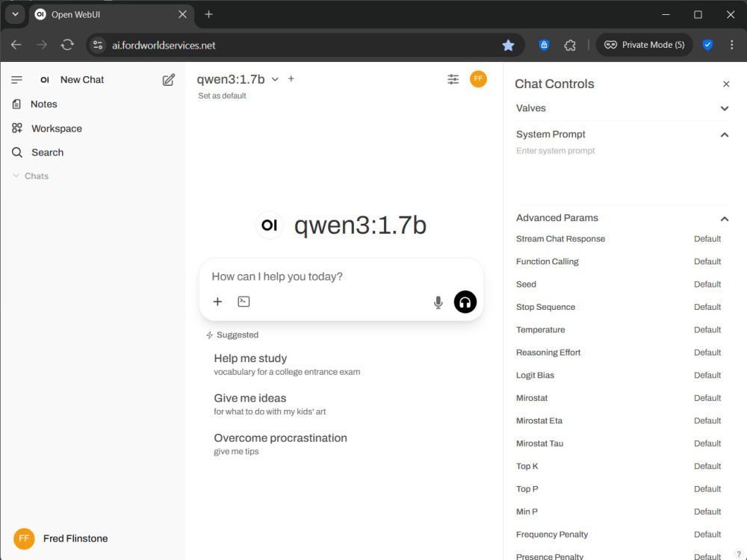Screen dimensions: 747x560
Task: Focus the Enter system prompt field
Action: 622,172
